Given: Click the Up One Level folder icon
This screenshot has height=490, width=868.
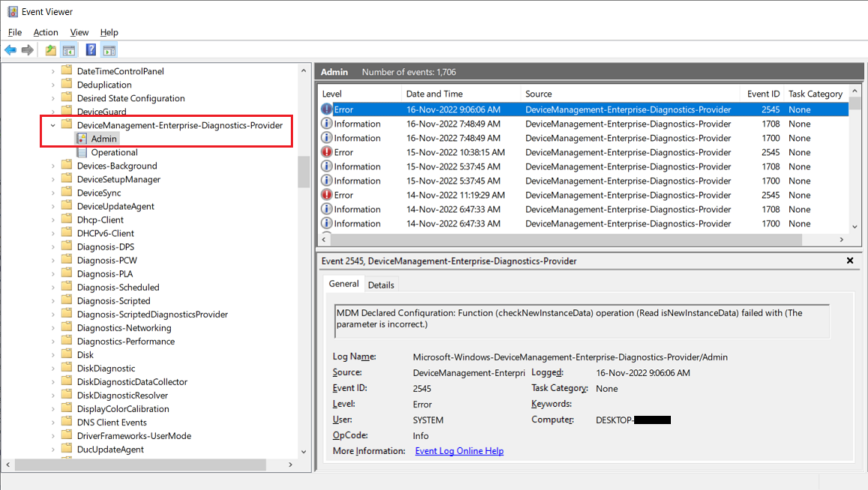Looking at the screenshot, I should pyautogui.click(x=50, y=50).
